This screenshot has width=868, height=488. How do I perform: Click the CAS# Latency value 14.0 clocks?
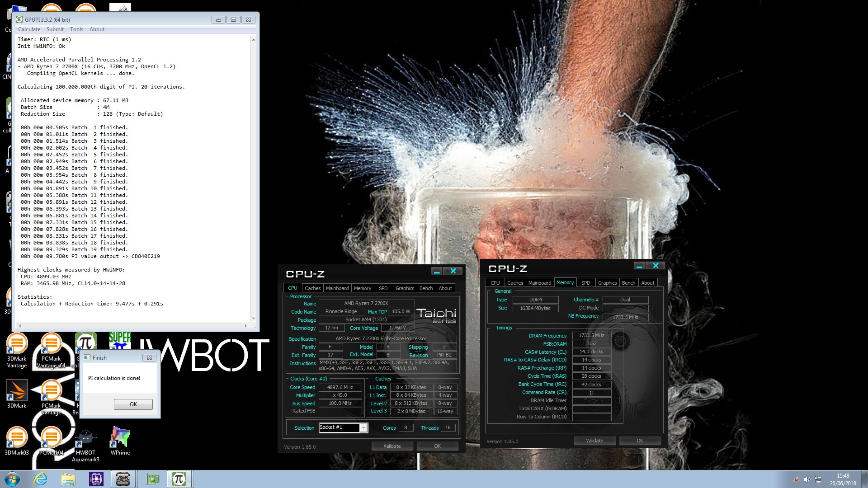click(x=591, y=352)
